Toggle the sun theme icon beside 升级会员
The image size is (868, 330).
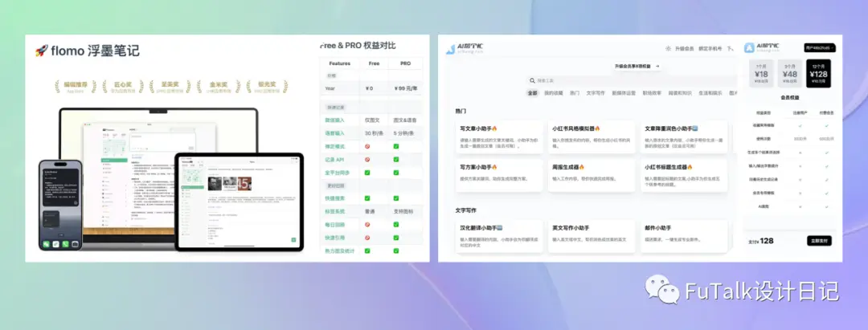tap(668, 49)
